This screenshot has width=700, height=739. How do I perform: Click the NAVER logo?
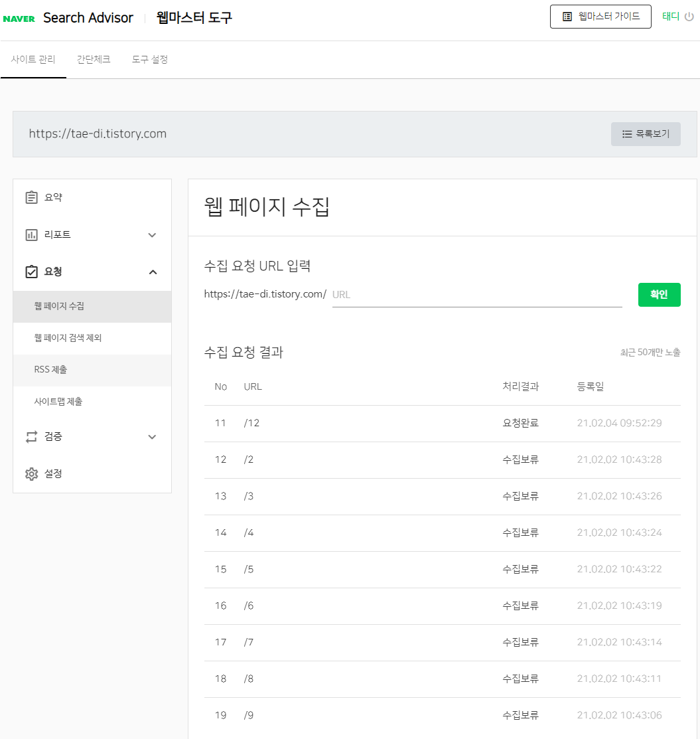click(18, 18)
